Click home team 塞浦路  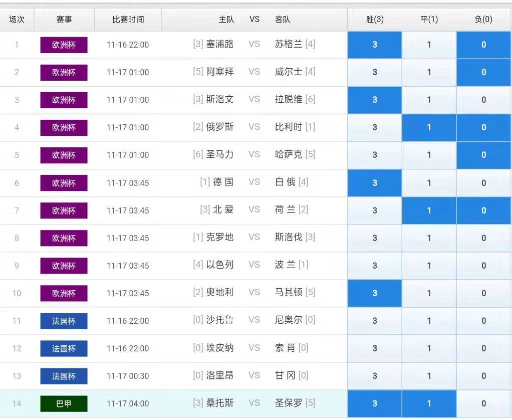coord(220,44)
